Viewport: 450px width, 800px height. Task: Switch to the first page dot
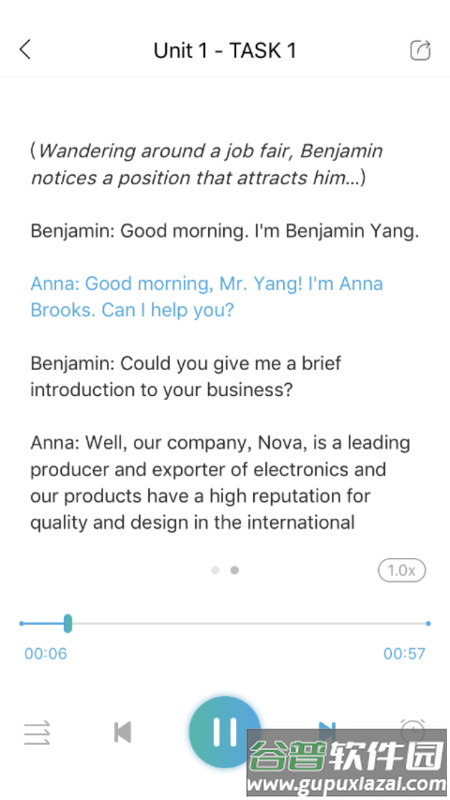(215, 570)
